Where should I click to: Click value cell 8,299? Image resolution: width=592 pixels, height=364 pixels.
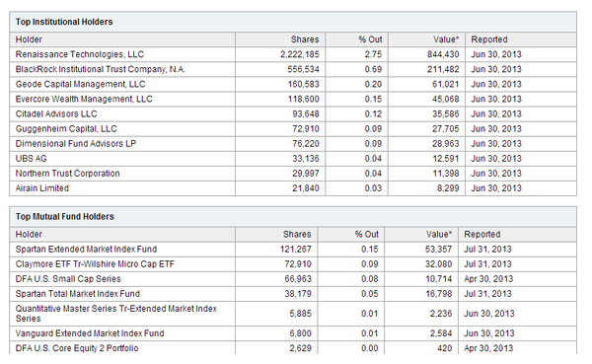[448, 188]
